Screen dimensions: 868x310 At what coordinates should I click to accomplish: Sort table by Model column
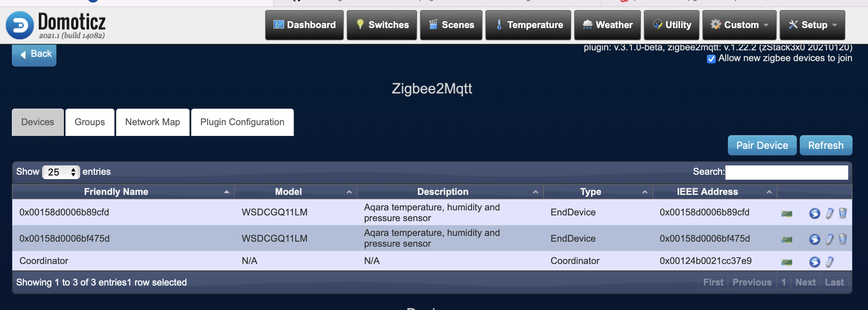296,192
